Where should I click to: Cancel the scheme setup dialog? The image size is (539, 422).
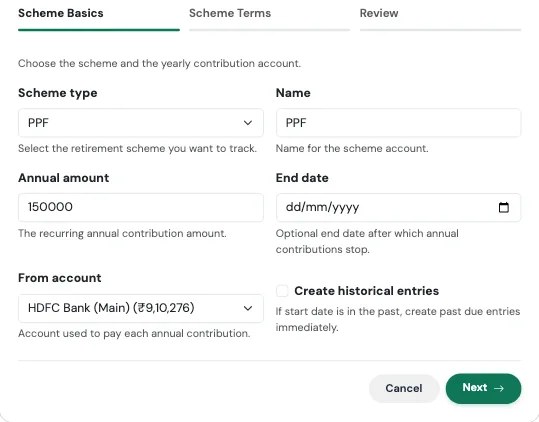[x=404, y=388]
